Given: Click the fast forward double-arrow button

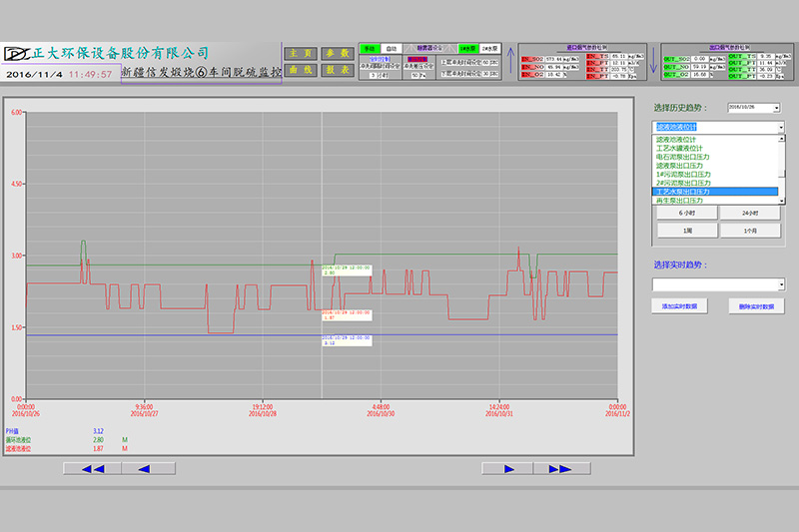Looking at the screenshot, I should pos(561,468).
